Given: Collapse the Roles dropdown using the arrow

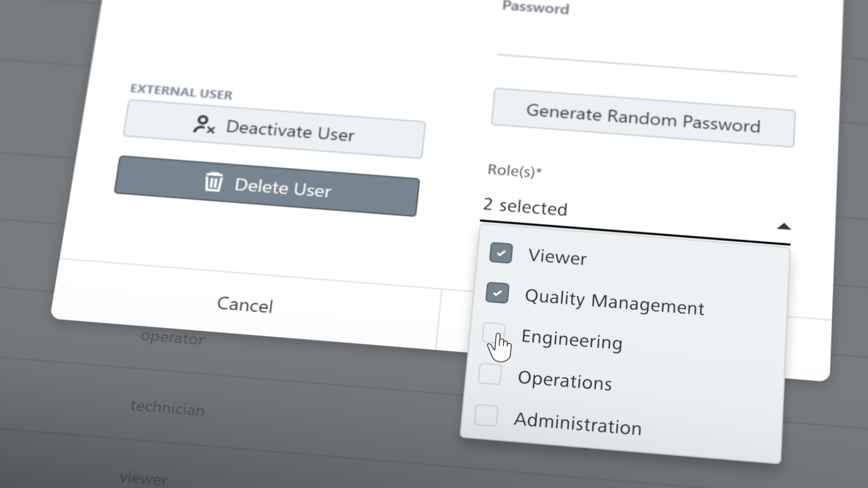Looking at the screenshot, I should pos(783,226).
